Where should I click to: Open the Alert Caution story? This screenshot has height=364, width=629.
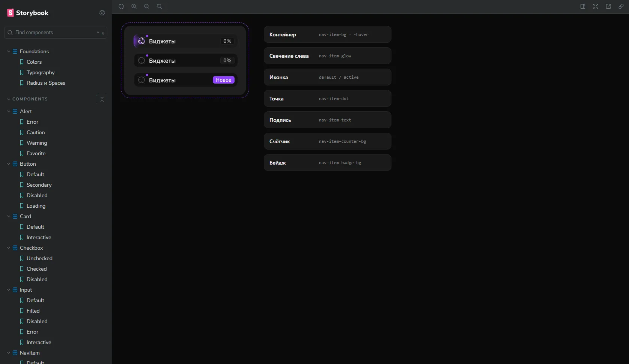click(x=36, y=132)
